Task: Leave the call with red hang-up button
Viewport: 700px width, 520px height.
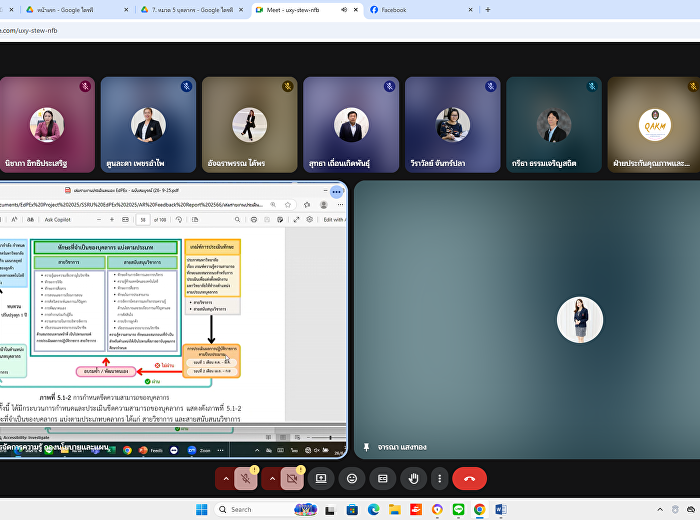Action: click(469, 479)
